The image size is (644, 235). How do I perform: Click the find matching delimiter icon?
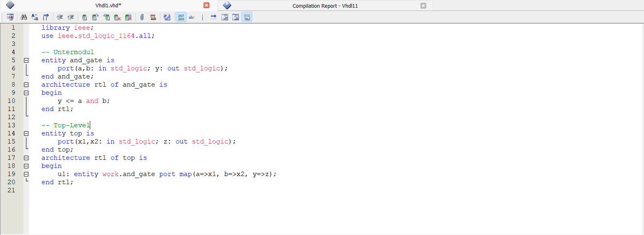46,17
